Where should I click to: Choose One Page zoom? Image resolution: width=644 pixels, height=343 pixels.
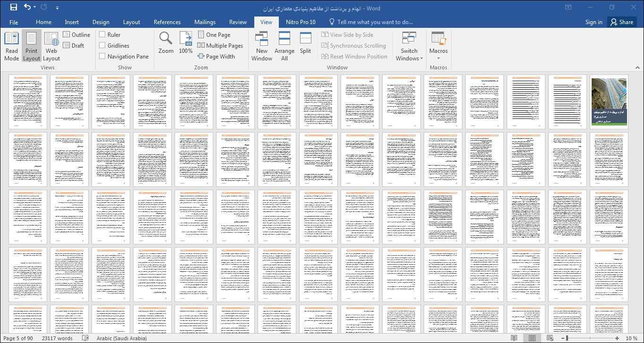(x=214, y=35)
